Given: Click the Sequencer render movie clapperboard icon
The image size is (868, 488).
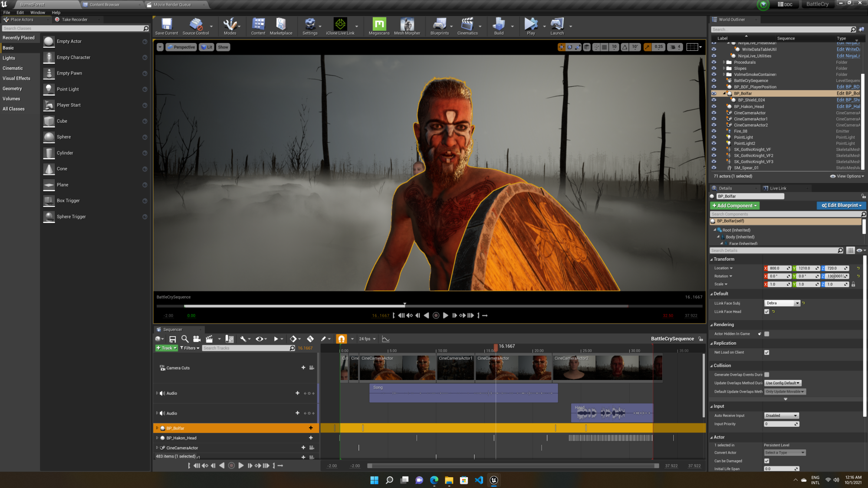Looking at the screenshot, I should tap(209, 339).
